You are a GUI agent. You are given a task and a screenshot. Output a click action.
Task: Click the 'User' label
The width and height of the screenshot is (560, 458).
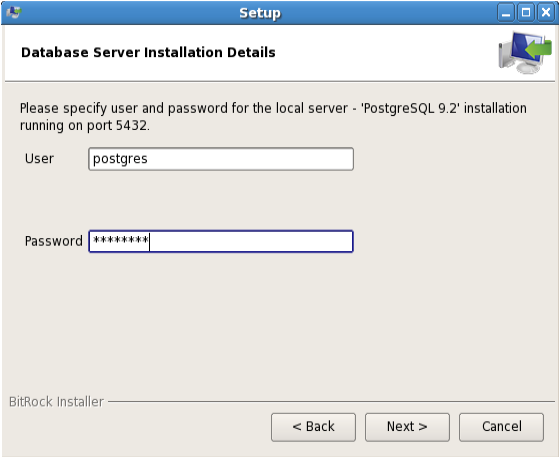tap(39, 159)
